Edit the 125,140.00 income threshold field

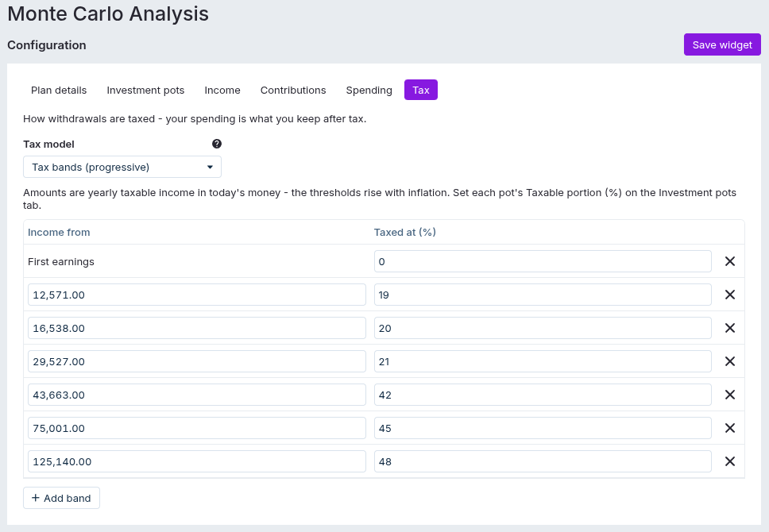[x=197, y=461]
